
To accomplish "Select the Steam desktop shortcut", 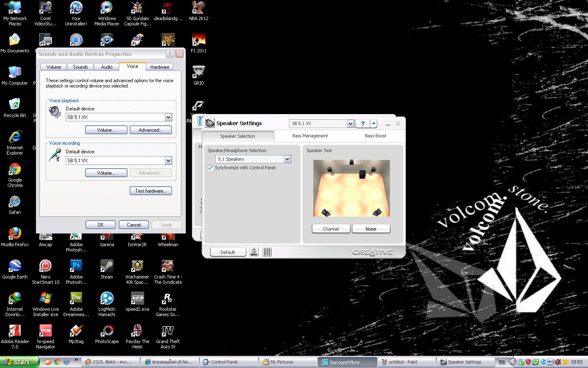I will coord(107,269).
